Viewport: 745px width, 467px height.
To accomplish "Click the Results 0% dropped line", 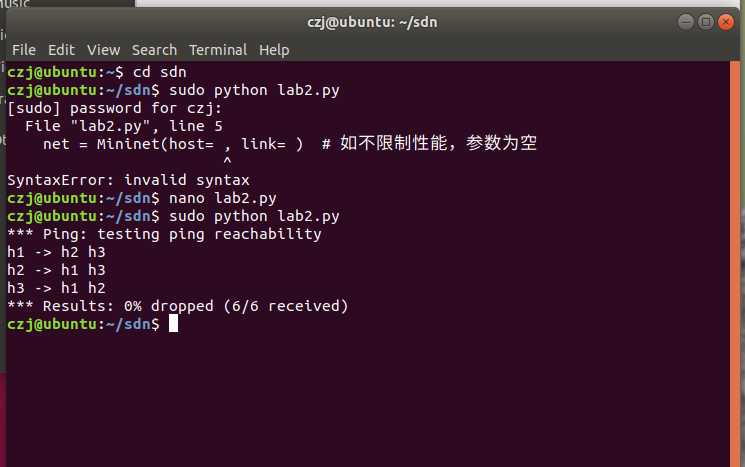I will pos(178,306).
